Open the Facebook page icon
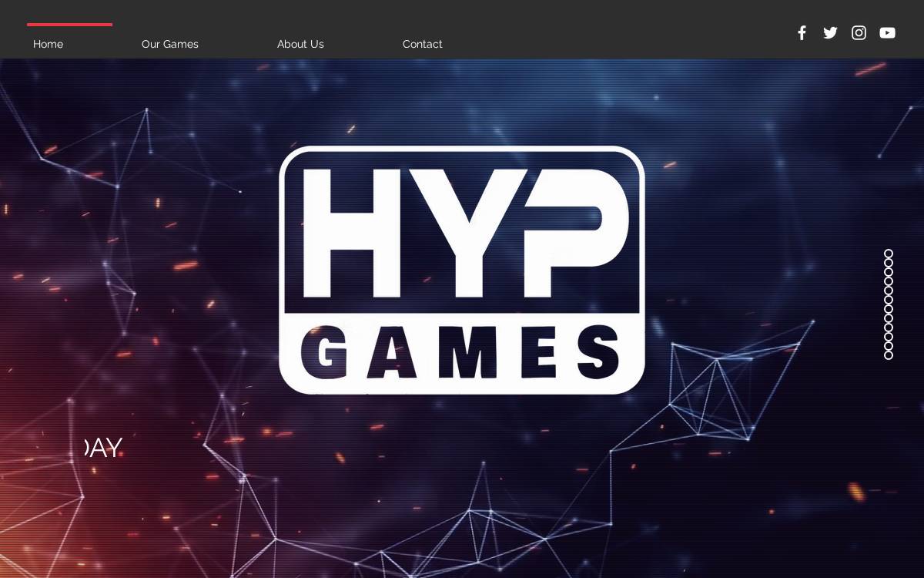Screen dimensions: 924x578 [x=802, y=32]
